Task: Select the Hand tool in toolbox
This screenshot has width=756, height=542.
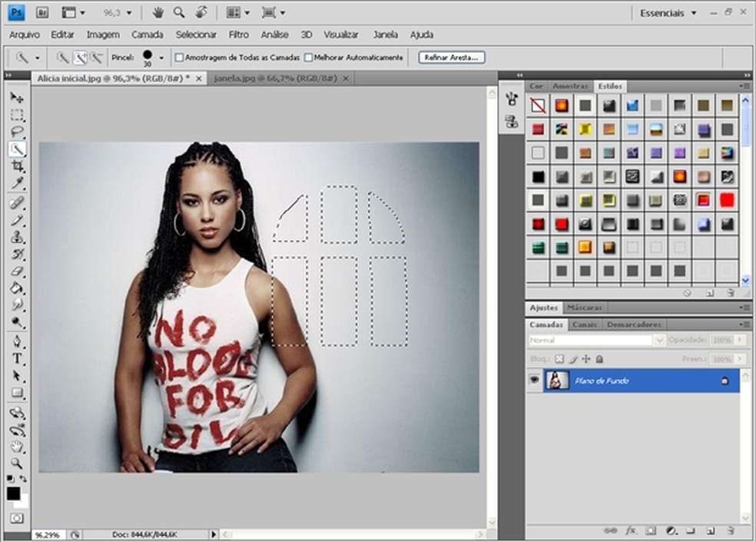Action: [x=17, y=446]
